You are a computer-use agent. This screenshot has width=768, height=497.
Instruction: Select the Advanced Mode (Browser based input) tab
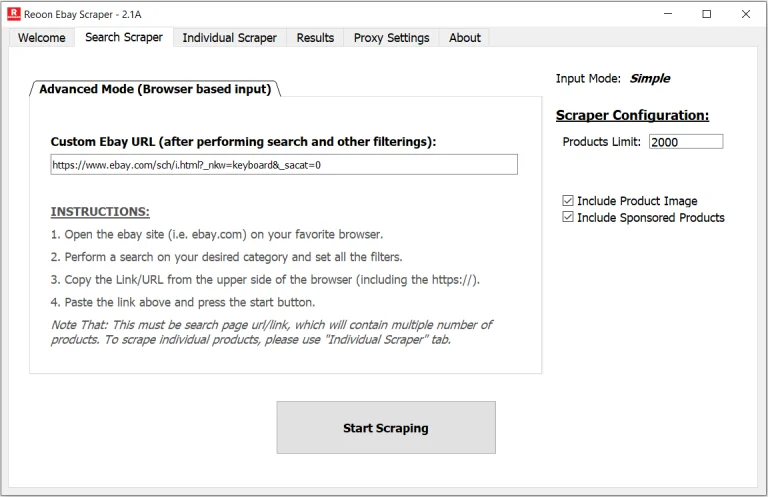click(155, 89)
